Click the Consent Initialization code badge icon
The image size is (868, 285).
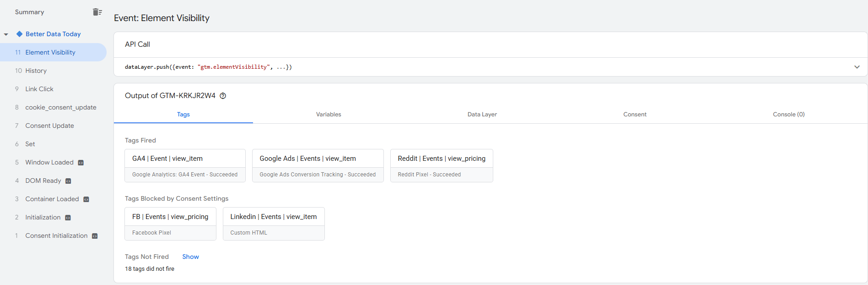(95, 236)
